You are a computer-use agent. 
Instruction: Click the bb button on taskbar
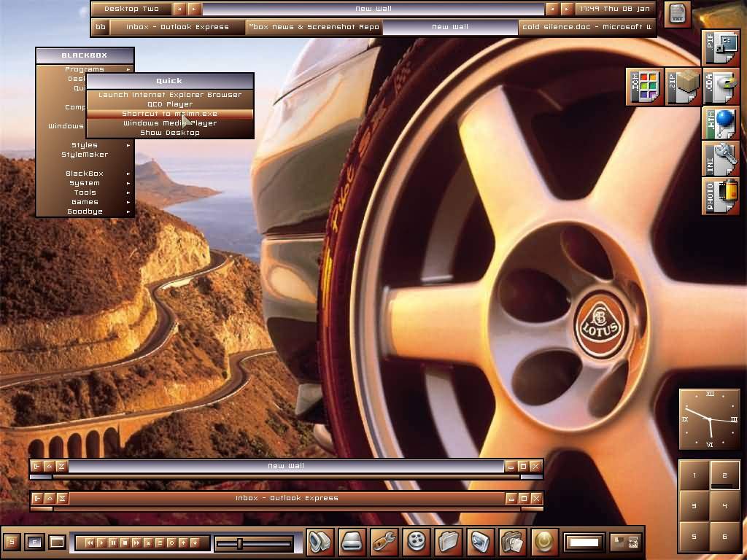pyautogui.click(x=101, y=27)
